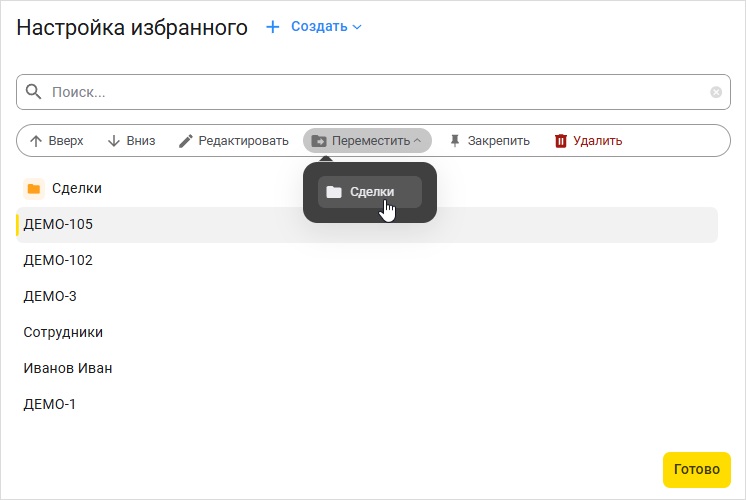Select the orange Сделки folder row

[x=367, y=188]
